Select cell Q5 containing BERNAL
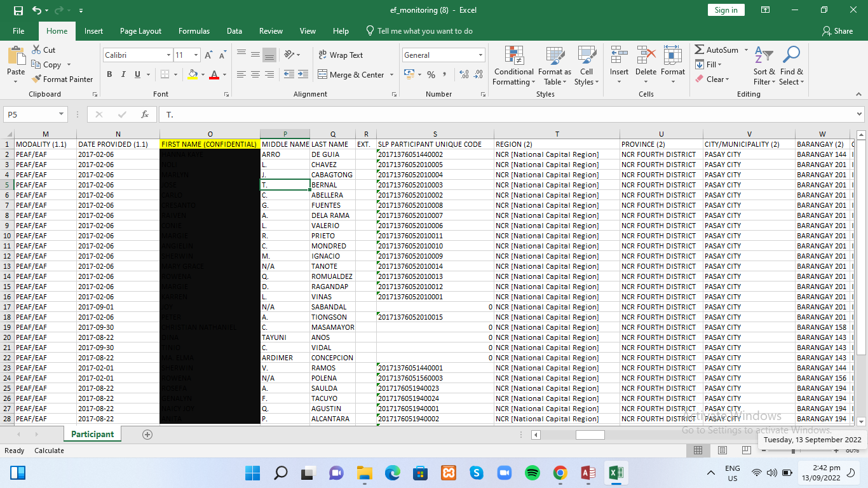Screen dimensions: 868x488 [332, 185]
